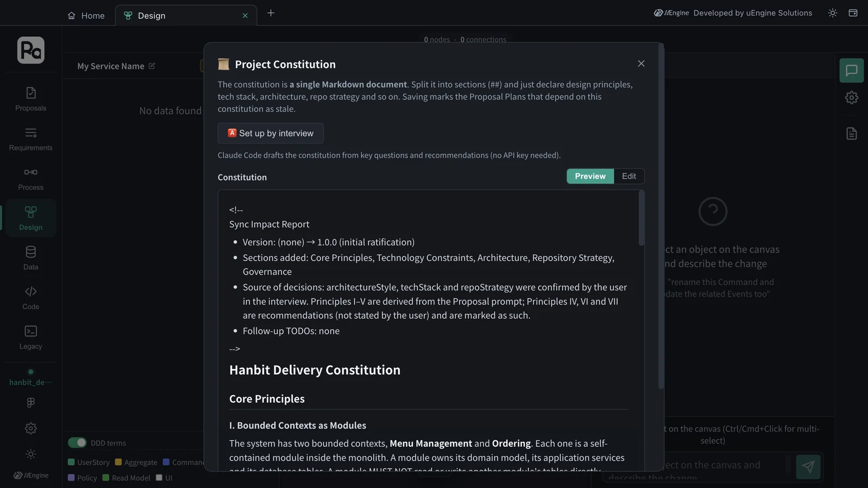Click the send message arrow button
868x488 pixels.
point(808,466)
